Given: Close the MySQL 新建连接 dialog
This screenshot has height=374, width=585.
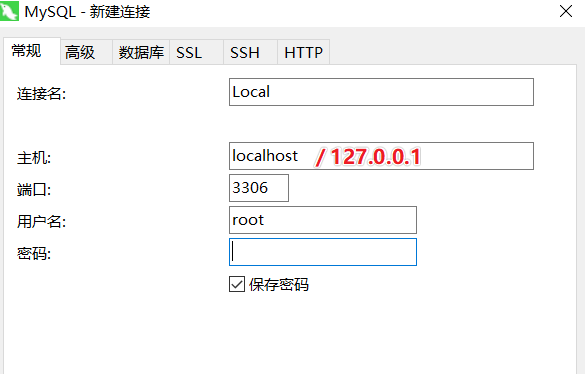Looking at the screenshot, I should 566,11.
